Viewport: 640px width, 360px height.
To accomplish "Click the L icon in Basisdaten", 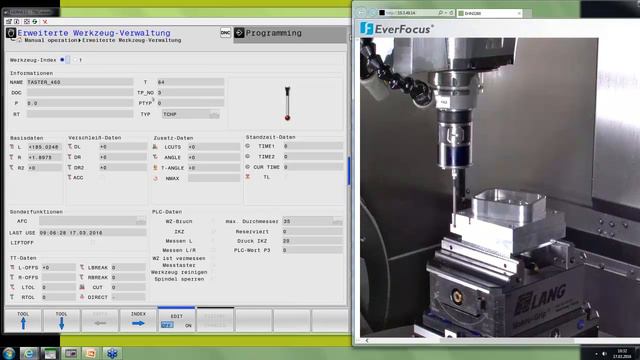I will tap(12, 147).
